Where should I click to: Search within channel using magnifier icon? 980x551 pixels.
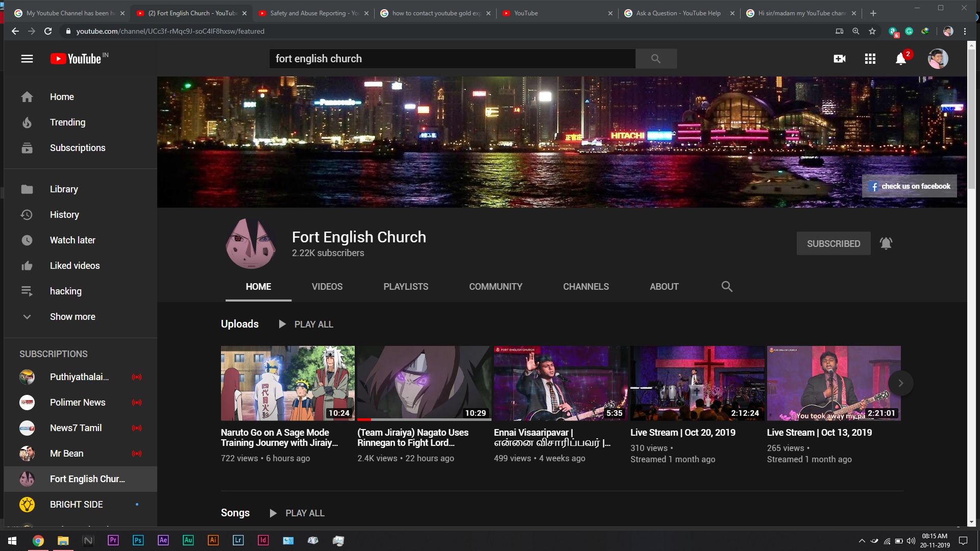(727, 286)
